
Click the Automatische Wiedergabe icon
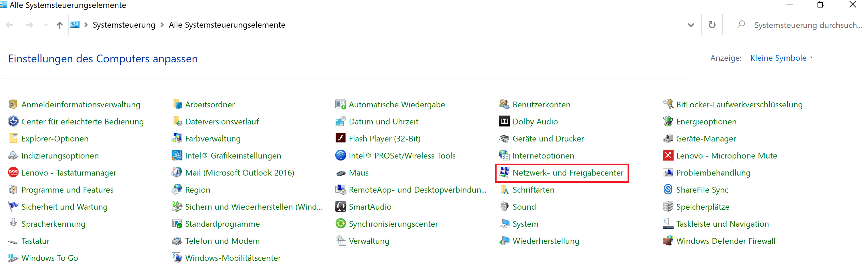(x=340, y=104)
